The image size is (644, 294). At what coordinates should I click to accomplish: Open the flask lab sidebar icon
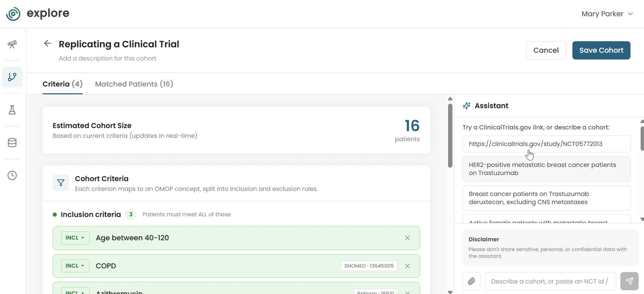(12, 110)
